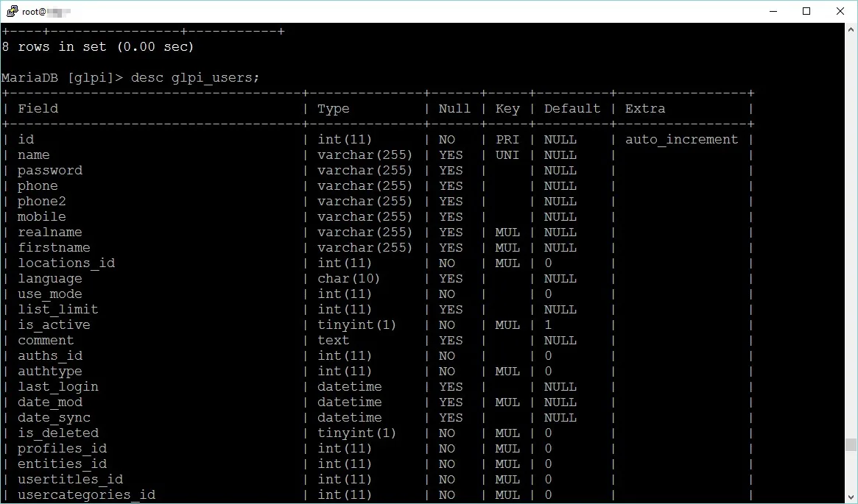
Task: Maximize the terminal window
Action: point(806,11)
